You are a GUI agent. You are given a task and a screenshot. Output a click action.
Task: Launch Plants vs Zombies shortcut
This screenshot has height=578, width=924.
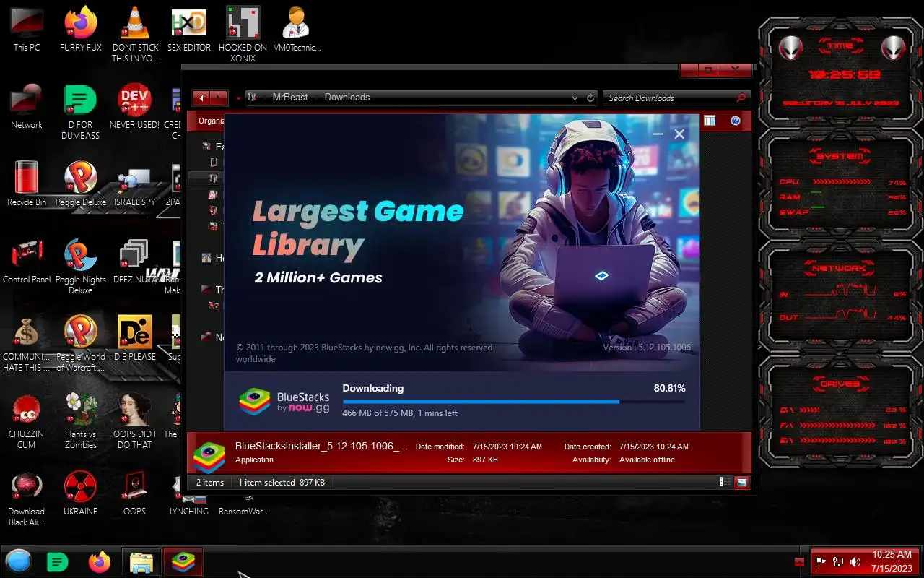(80, 421)
